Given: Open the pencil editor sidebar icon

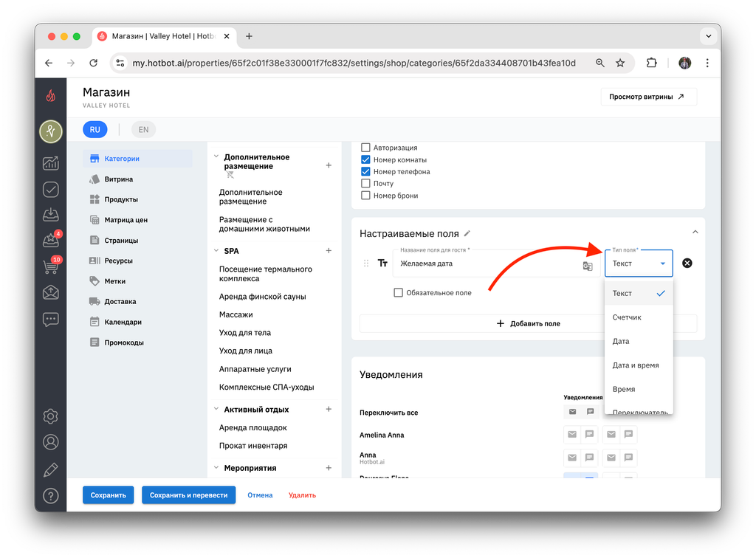Looking at the screenshot, I should 51,469.
